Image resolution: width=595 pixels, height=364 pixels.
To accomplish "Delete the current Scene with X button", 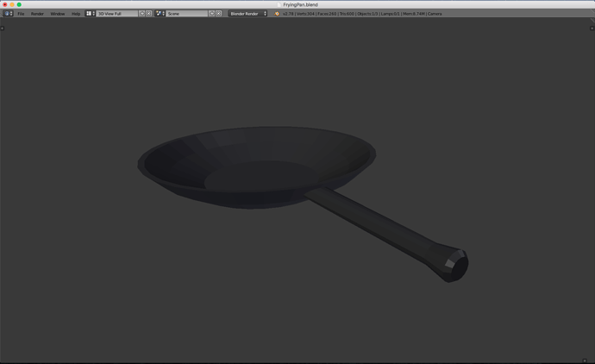I will [x=218, y=13].
